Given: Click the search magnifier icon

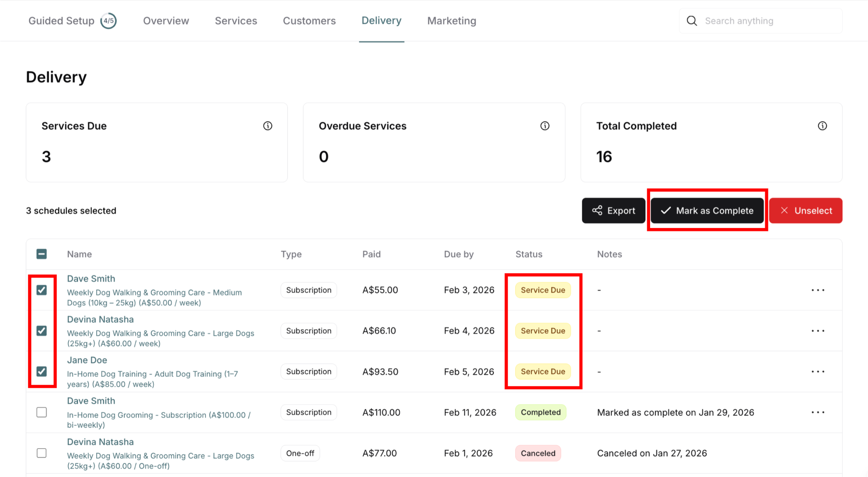Looking at the screenshot, I should (692, 21).
